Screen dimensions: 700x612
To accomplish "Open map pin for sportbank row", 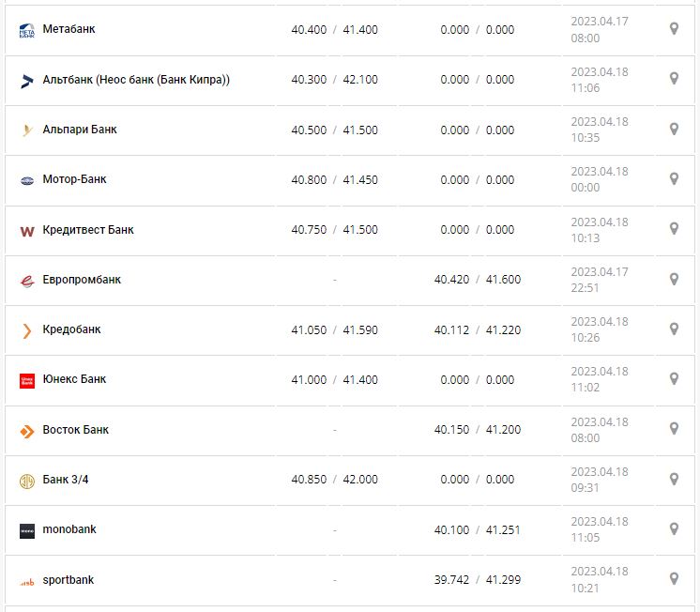I will coord(674,579).
